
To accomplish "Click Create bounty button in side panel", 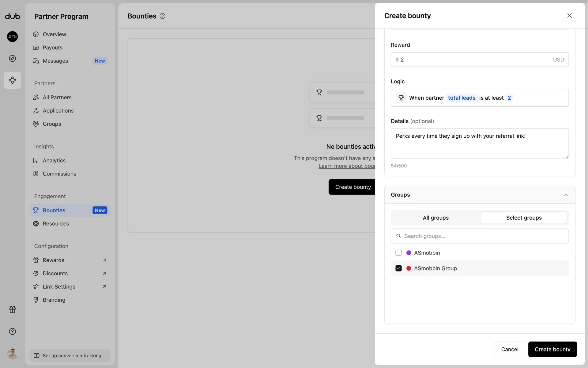I will pyautogui.click(x=552, y=349).
